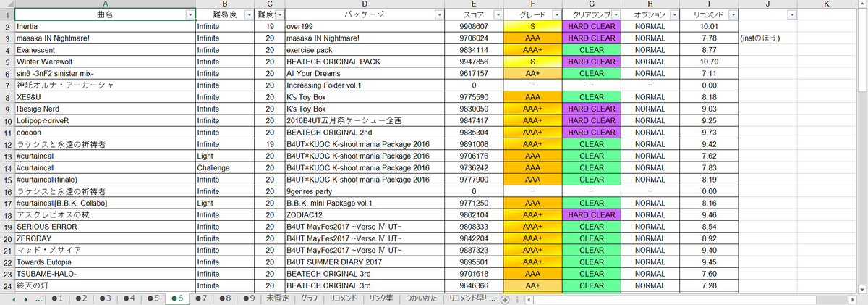Open the 曲名 column filter dropdown
The height and width of the screenshot is (305, 868).
[190, 15]
